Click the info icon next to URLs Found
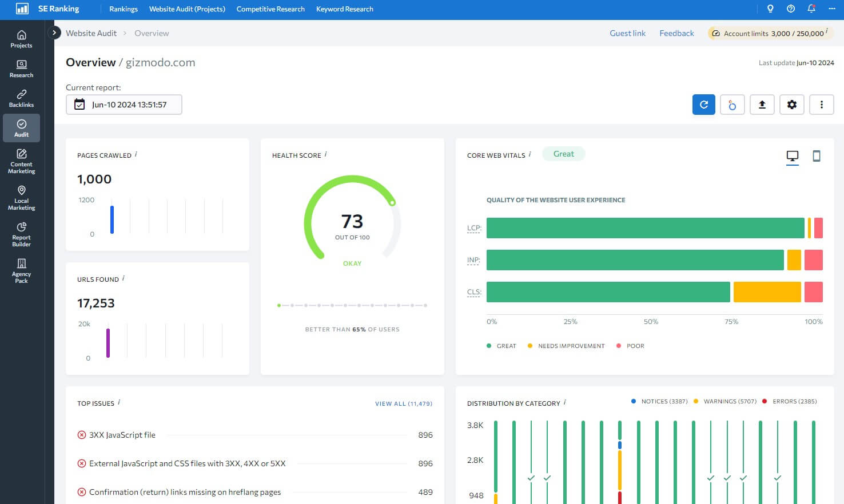844x504 pixels. coord(123,278)
